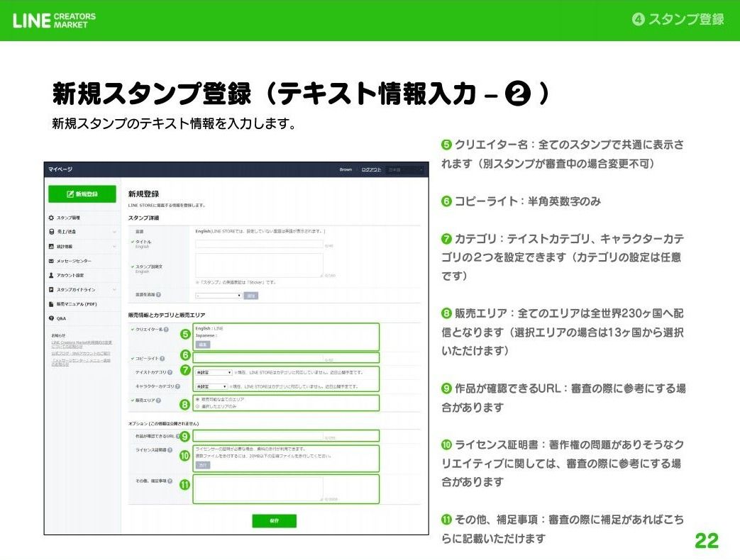This screenshot has height=560, width=740.
Task: Click the coin icon beside 売上/送金
Action: 52,232
